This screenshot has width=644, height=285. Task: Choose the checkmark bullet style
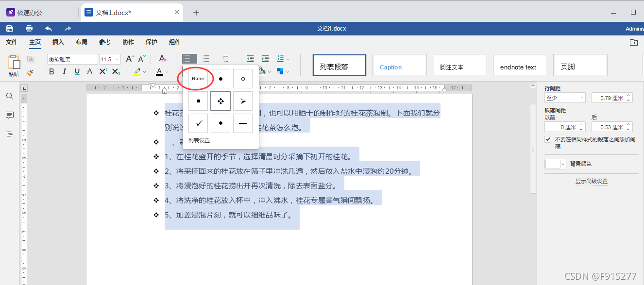[x=198, y=123]
